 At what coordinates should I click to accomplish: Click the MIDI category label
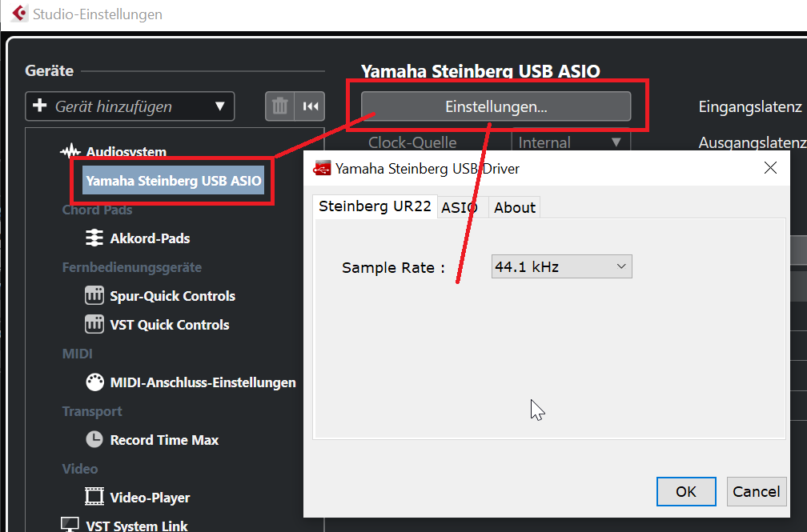tap(77, 354)
